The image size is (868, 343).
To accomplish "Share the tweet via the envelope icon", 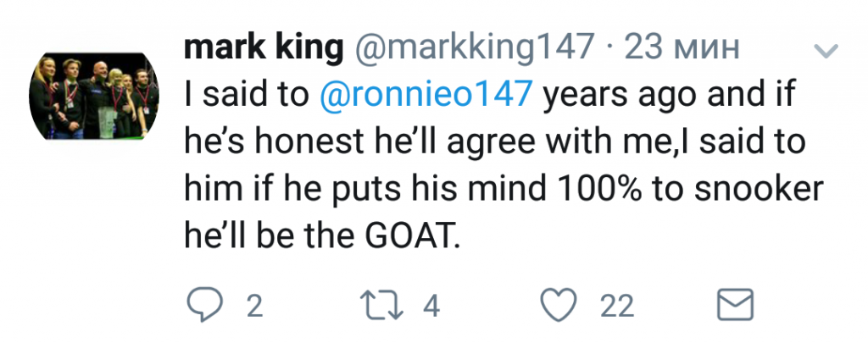I will [736, 305].
